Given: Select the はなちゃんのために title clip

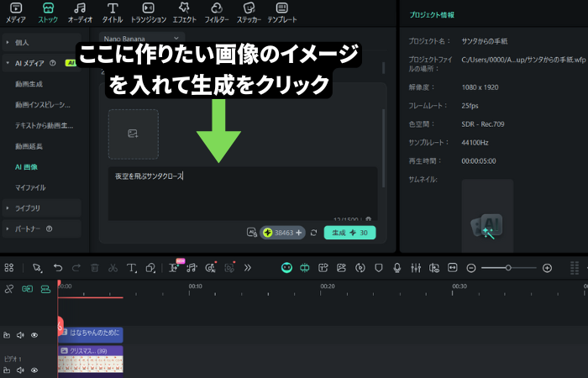Looking at the screenshot, I should tap(91, 334).
